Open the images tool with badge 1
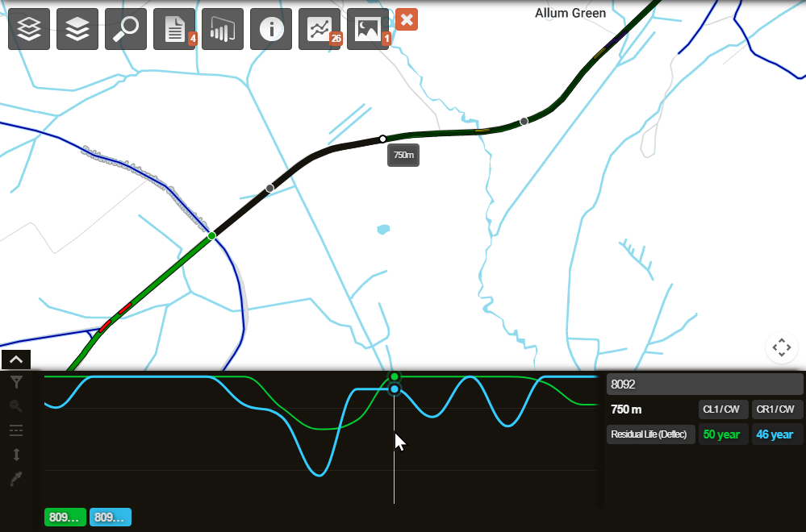806x532 pixels. [x=368, y=29]
